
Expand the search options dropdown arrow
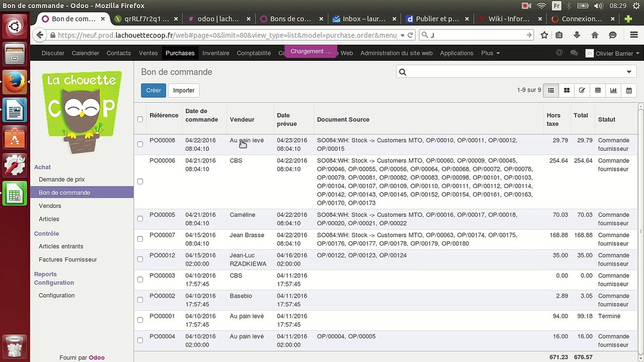click(629, 72)
